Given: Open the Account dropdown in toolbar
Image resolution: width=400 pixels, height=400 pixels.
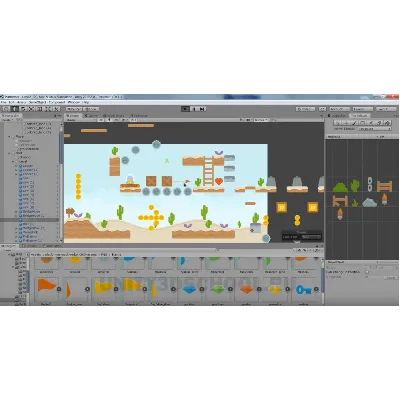Looking at the screenshot, I should (x=340, y=109).
